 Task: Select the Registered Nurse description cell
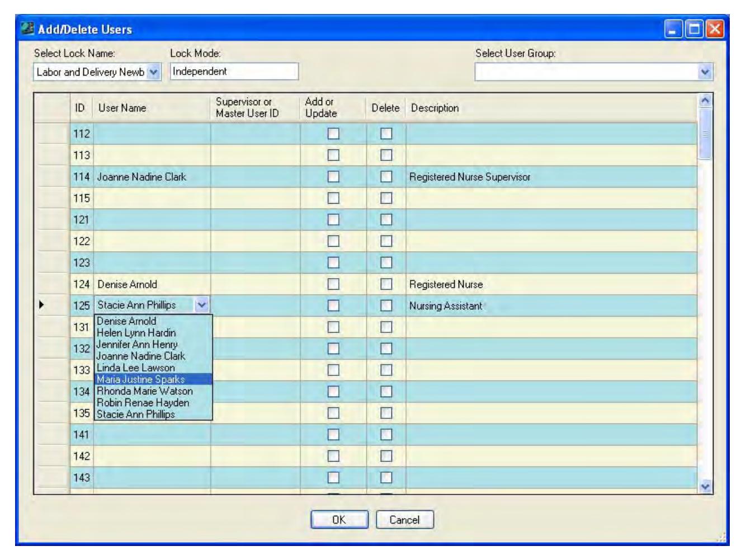(x=551, y=284)
